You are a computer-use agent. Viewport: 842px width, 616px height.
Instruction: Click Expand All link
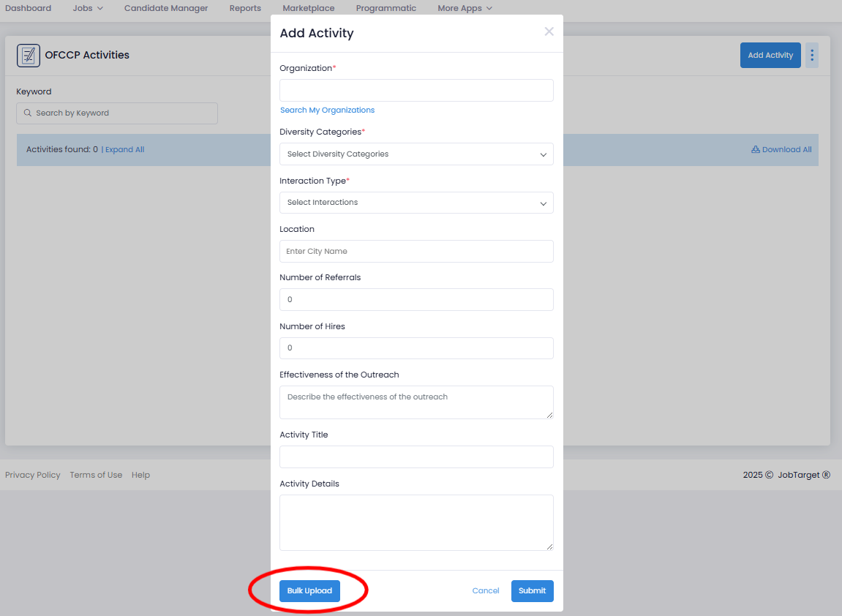pyautogui.click(x=124, y=149)
